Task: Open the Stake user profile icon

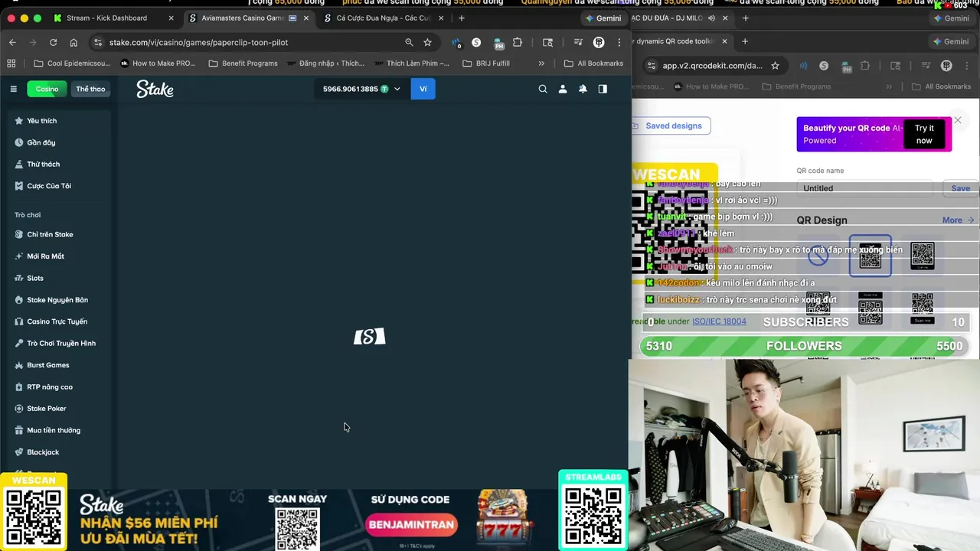Action: [563, 89]
